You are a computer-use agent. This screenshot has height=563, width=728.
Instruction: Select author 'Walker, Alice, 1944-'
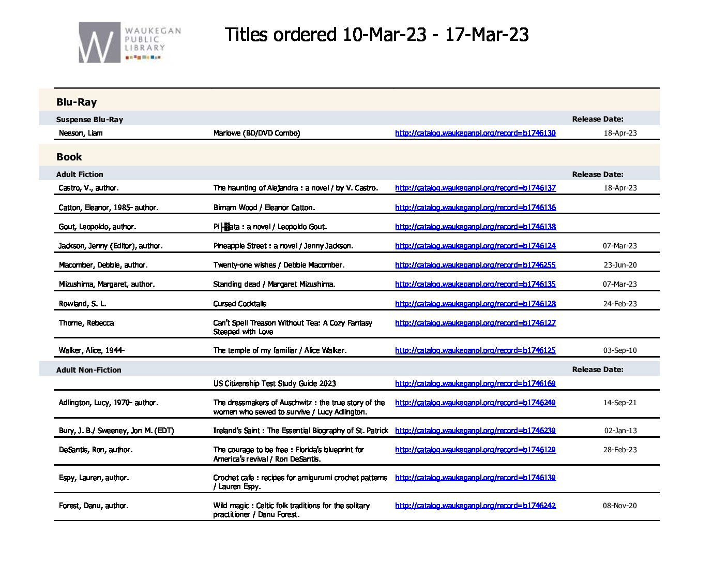pos(92,350)
